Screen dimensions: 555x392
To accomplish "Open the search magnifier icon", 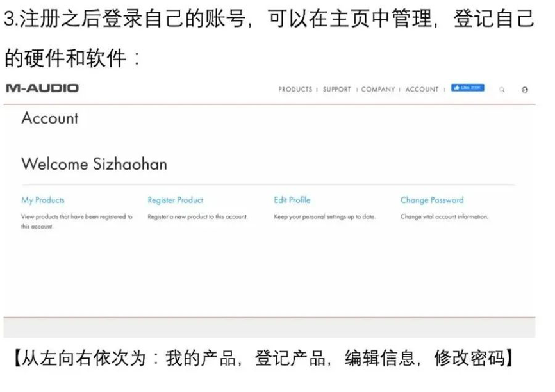I will click(x=502, y=90).
